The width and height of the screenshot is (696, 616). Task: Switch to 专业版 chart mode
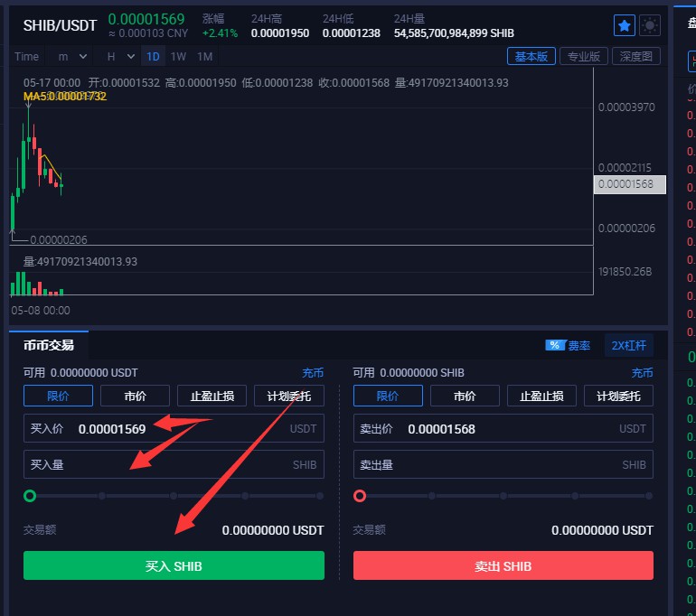(583, 56)
